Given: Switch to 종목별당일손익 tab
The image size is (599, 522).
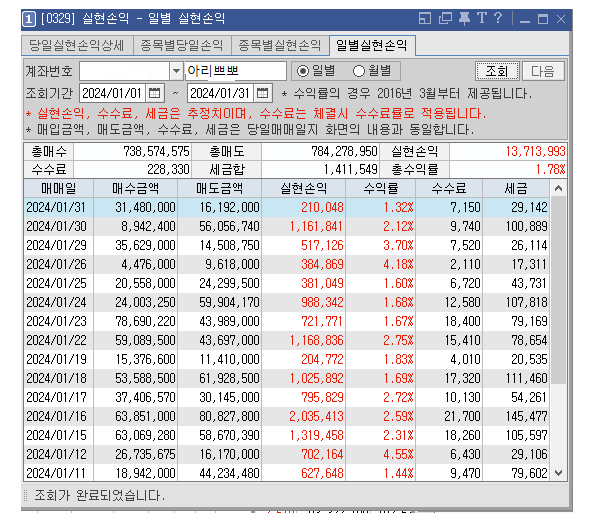Looking at the screenshot, I should (182, 45).
